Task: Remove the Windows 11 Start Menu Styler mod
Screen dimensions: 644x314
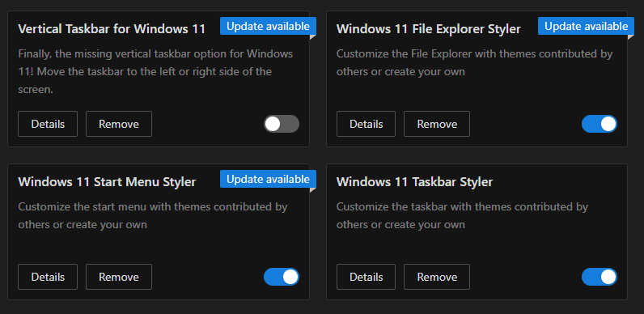Action: (x=119, y=277)
